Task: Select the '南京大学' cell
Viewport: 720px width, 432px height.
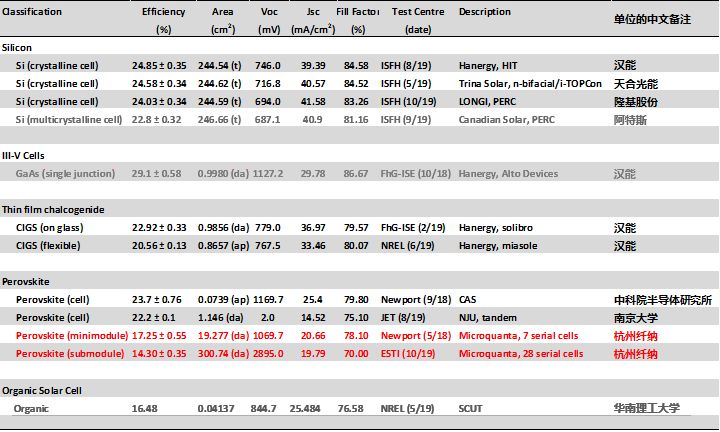Action: click(636, 318)
